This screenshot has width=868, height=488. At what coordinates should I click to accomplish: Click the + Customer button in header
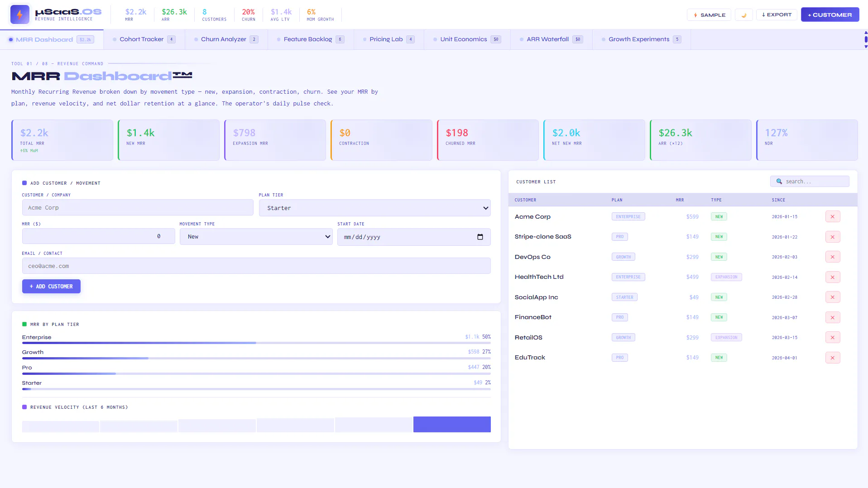click(830, 15)
